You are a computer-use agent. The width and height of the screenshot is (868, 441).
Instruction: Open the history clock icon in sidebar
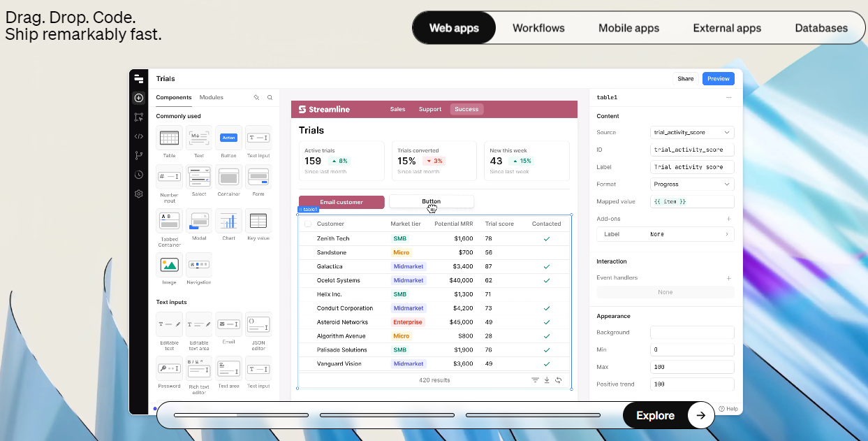tap(138, 175)
